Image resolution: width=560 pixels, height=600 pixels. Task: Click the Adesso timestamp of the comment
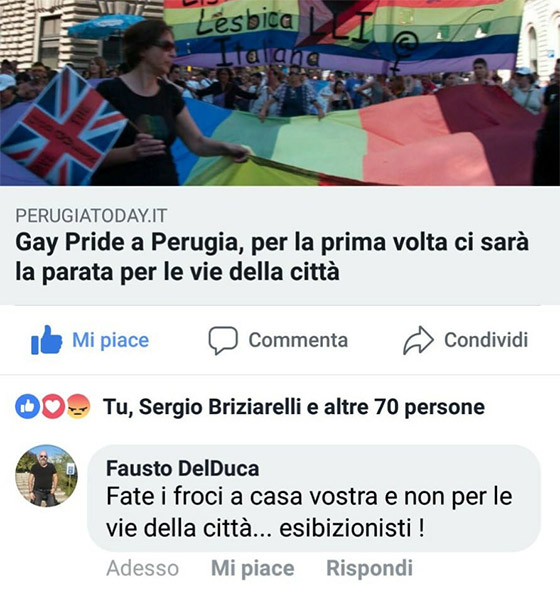coord(142,568)
